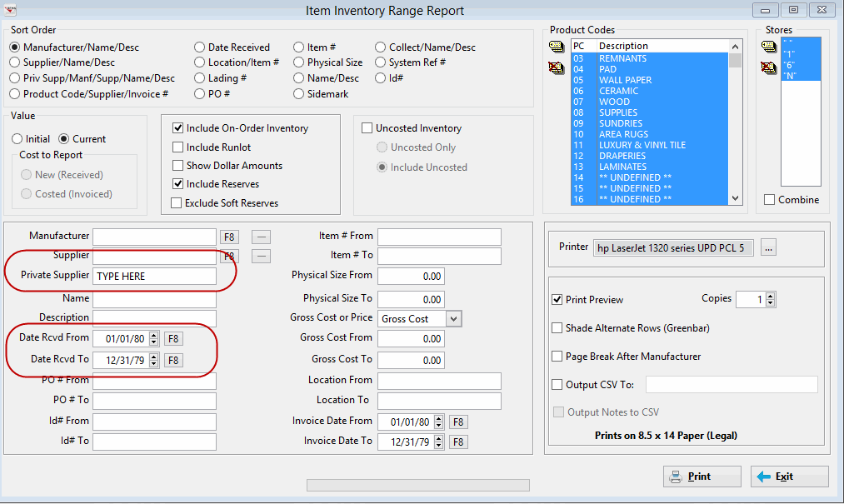Image resolution: width=844 pixels, height=504 pixels.
Task: Click the F8 button beside Date Rcvd From
Action: point(173,339)
